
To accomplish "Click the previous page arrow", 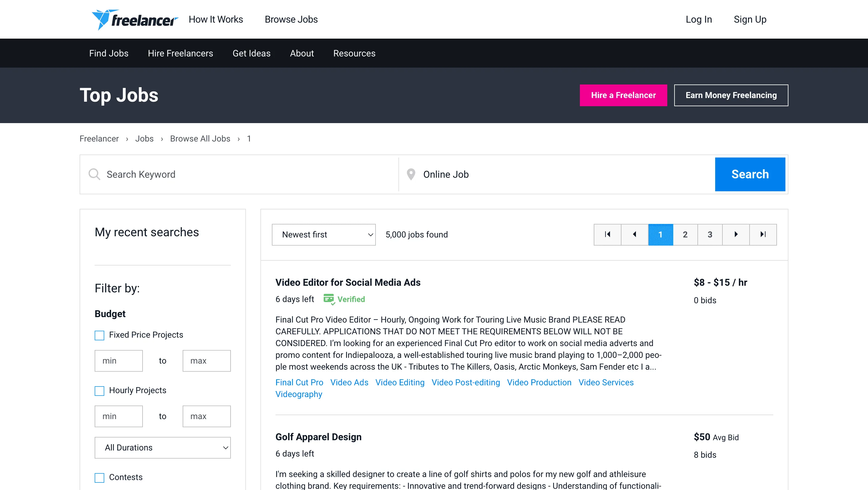I will point(634,234).
